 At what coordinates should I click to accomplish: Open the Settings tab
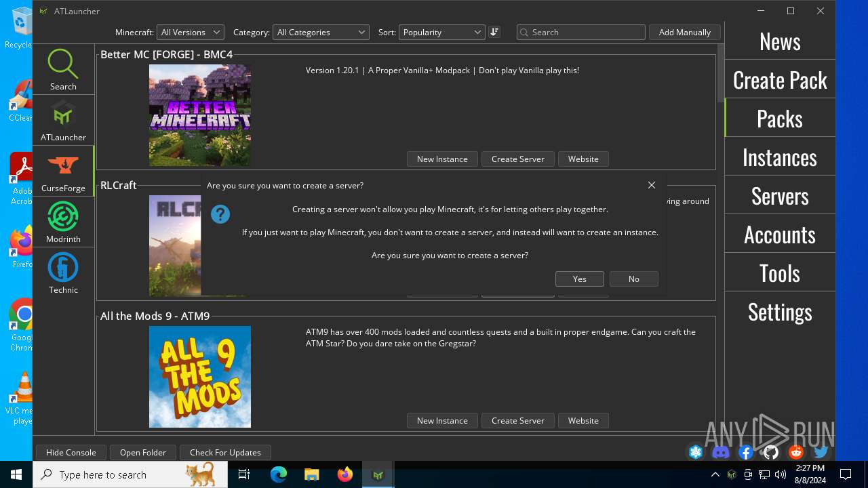pyautogui.click(x=780, y=312)
